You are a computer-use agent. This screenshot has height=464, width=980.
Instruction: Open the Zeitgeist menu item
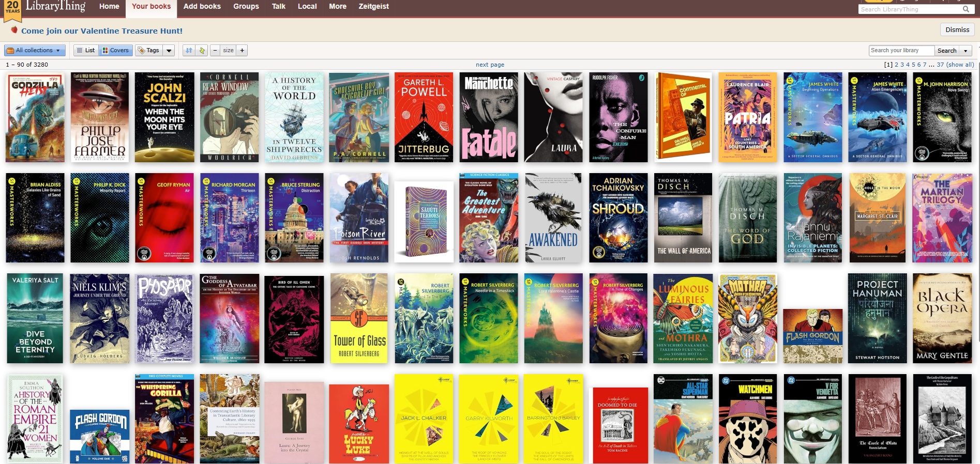pyautogui.click(x=373, y=6)
